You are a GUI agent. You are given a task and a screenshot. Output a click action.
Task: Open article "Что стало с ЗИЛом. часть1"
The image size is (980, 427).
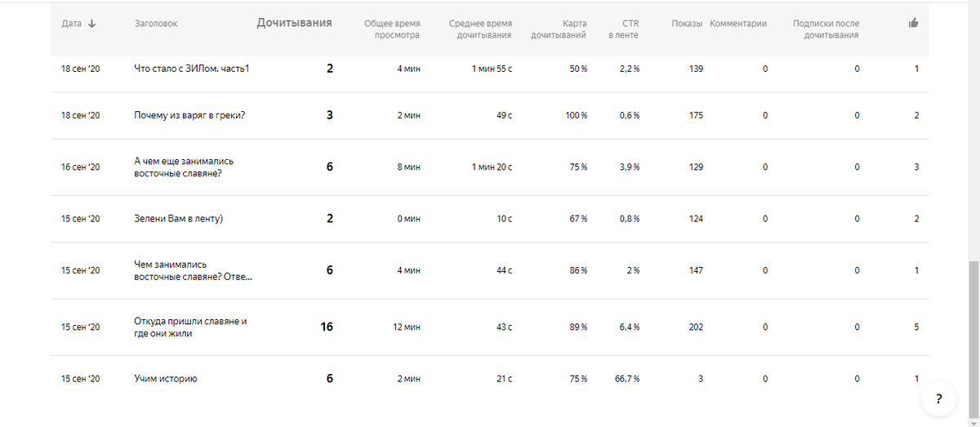[191, 69]
